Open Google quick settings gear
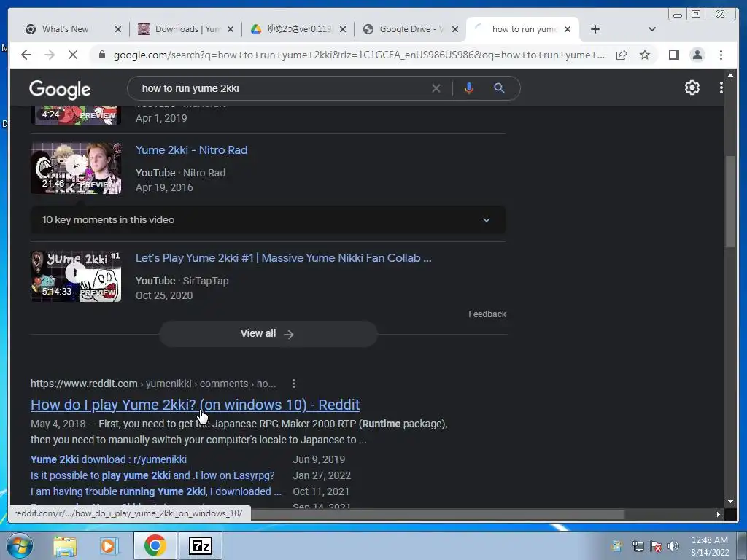The width and height of the screenshot is (747, 560). (x=692, y=87)
